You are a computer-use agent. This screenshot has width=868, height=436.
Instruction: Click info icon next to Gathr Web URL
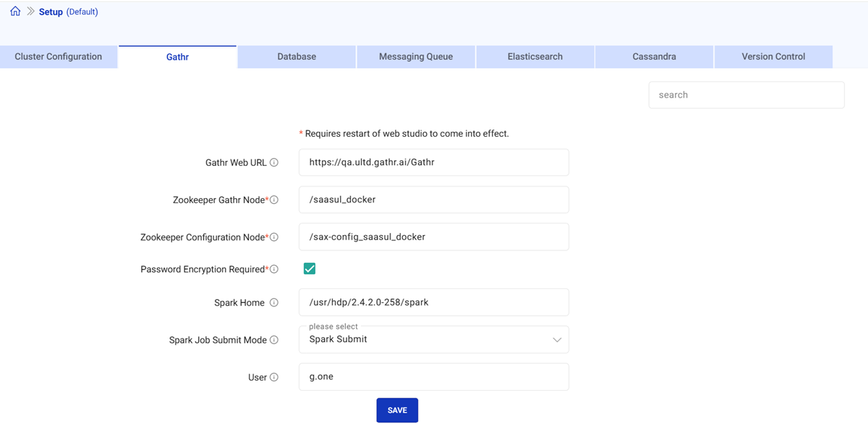point(274,163)
